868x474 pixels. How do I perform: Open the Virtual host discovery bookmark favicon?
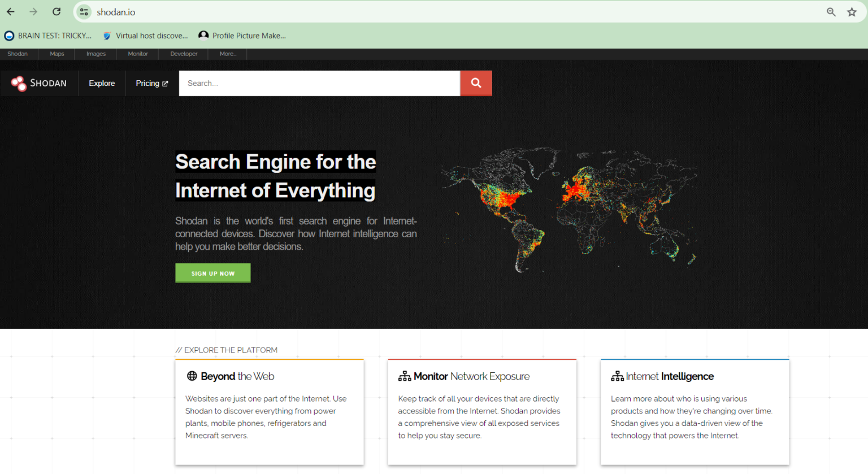pyautogui.click(x=107, y=35)
